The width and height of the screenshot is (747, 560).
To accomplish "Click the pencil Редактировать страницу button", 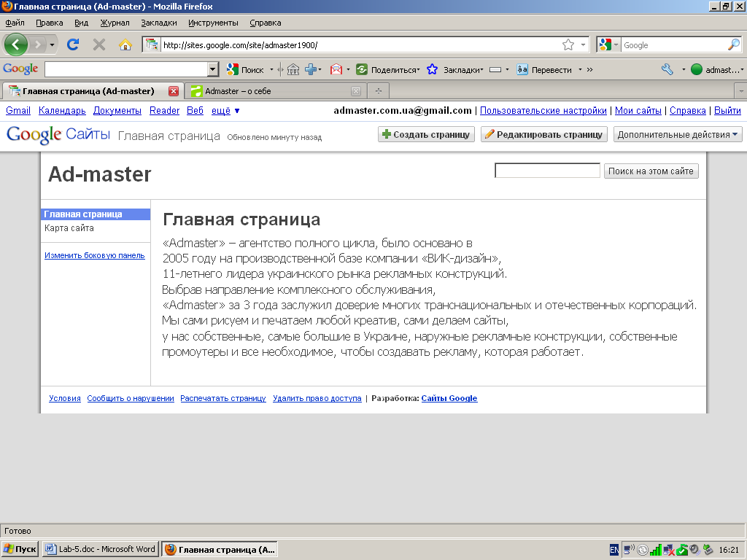I will coord(544,134).
